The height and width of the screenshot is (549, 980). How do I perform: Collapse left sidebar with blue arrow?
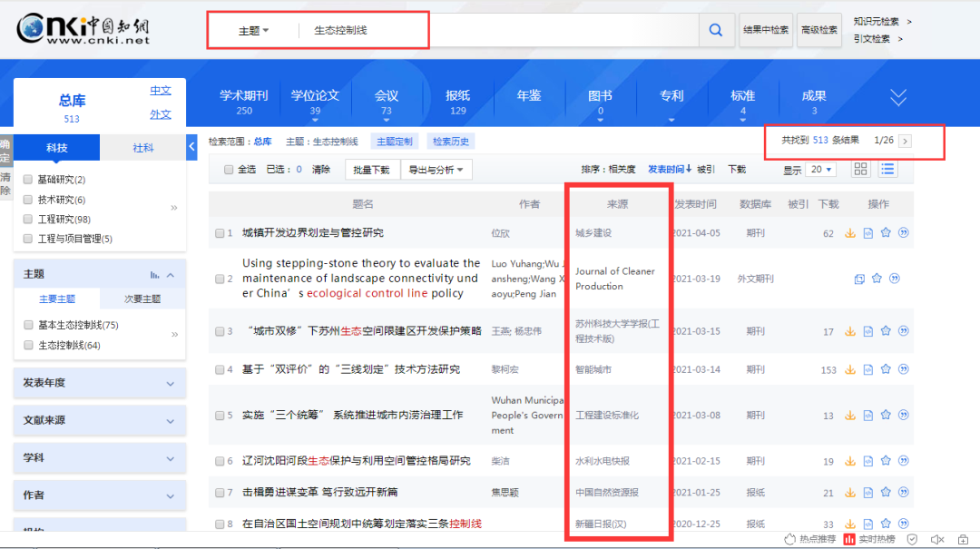pos(191,146)
